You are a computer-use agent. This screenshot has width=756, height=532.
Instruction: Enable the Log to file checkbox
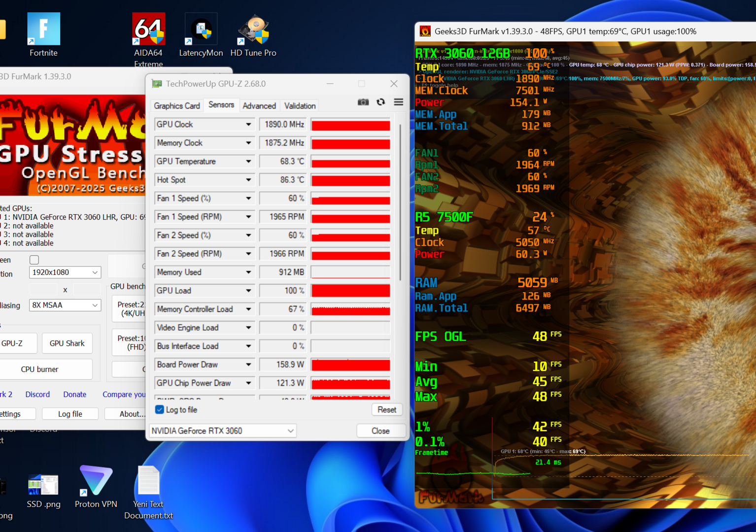(x=159, y=409)
